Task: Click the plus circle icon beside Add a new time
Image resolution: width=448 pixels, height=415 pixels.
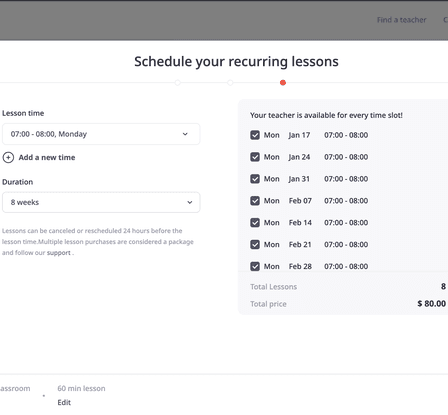Action: coord(8,157)
